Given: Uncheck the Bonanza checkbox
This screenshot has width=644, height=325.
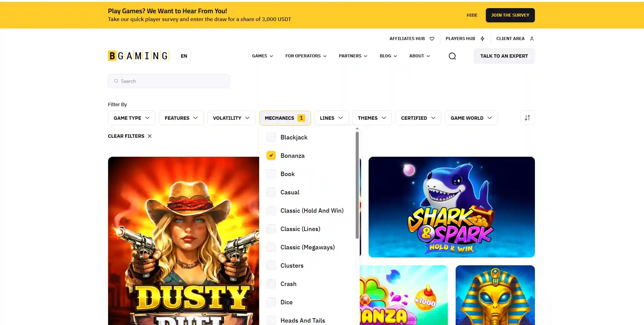Looking at the screenshot, I should (271, 155).
